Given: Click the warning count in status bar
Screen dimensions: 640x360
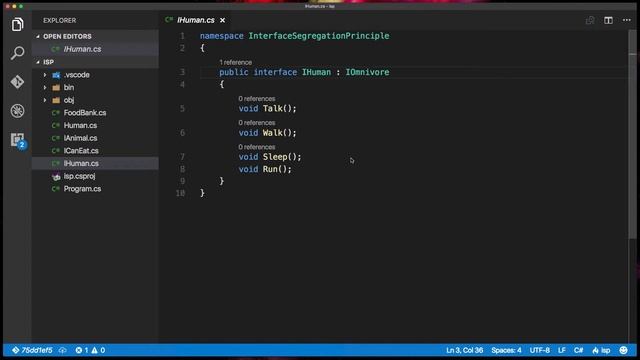Looking at the screenshot, I should coord(98,350).
